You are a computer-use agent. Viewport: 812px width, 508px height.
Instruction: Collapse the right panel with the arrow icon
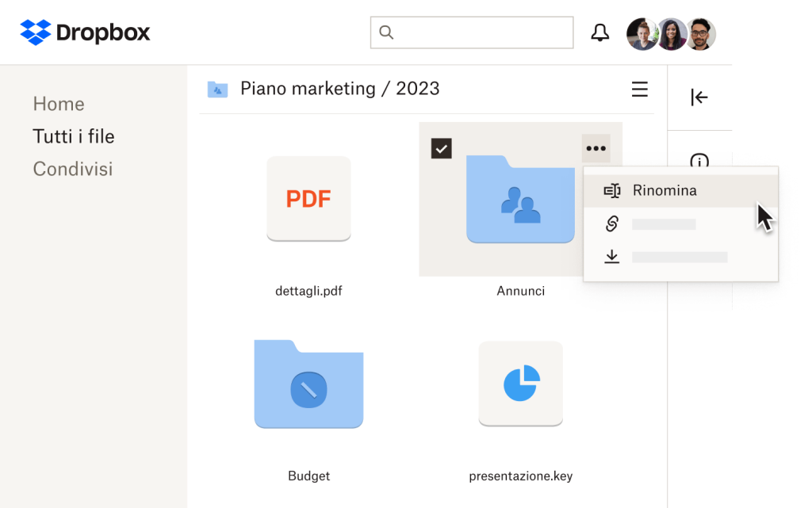click(699, 97)
